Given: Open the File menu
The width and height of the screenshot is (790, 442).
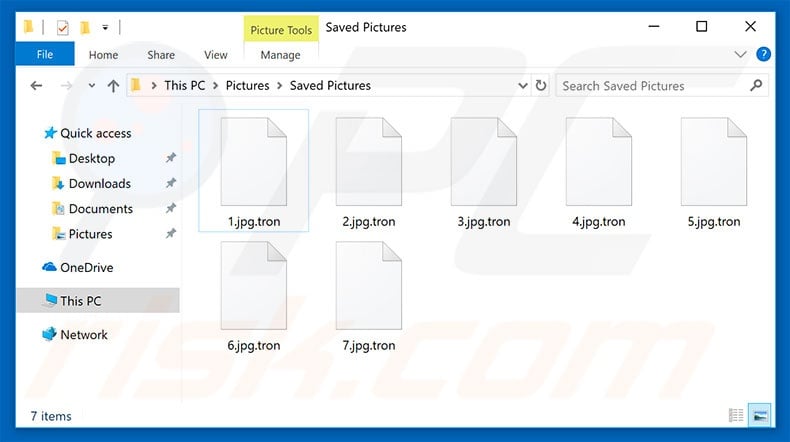Looking at the screenshot, I should click(x=45, y=54).
